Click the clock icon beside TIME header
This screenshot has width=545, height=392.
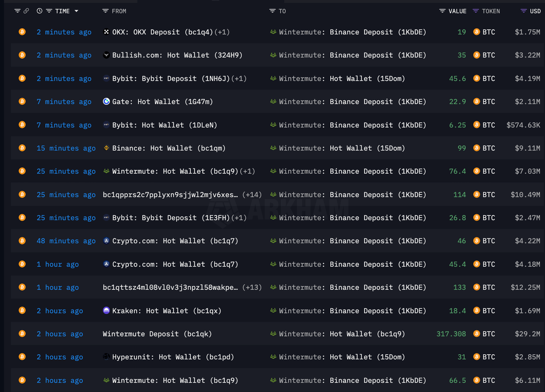[x=40, y=11]
